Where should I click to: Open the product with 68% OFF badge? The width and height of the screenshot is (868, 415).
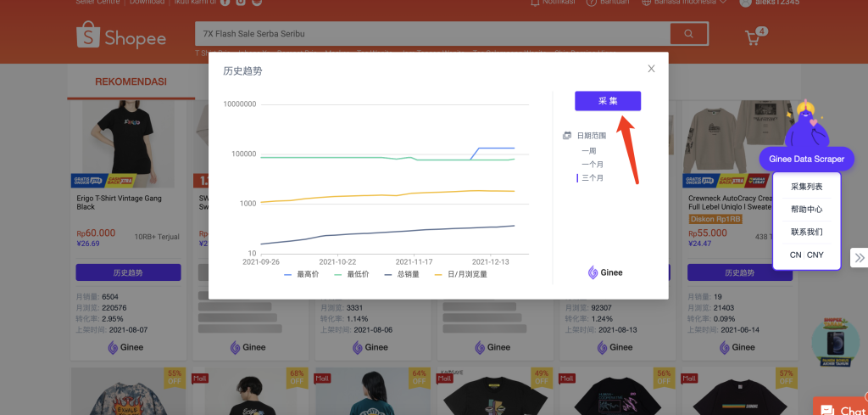coord(250,391)
